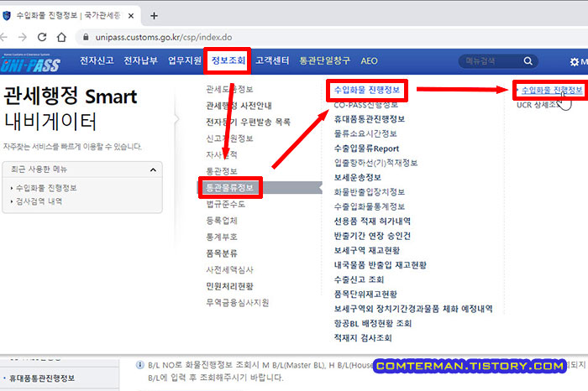The height and width of the screenshot is (391, 588).
Task: Click the menu search magnifier icon
Action: (528, 61)
